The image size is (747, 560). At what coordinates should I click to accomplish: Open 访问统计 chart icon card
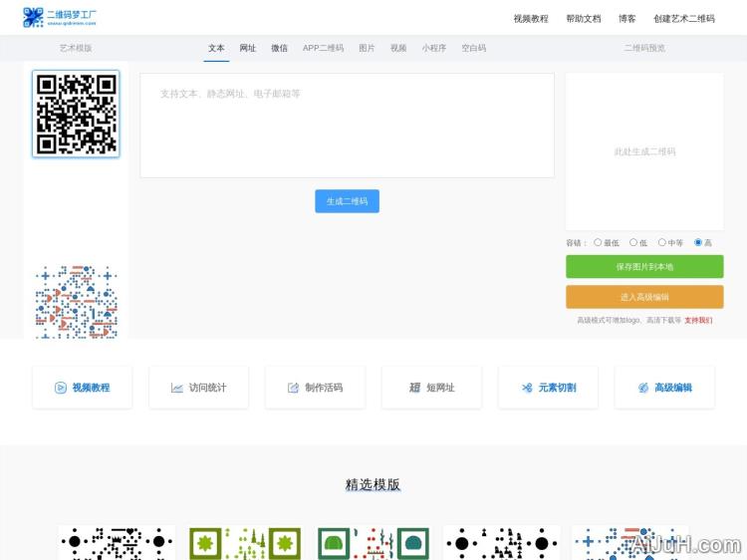click(198, 388)
